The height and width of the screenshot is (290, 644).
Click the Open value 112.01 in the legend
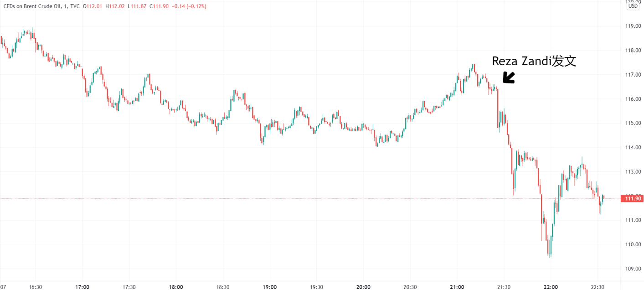[93, 6]
